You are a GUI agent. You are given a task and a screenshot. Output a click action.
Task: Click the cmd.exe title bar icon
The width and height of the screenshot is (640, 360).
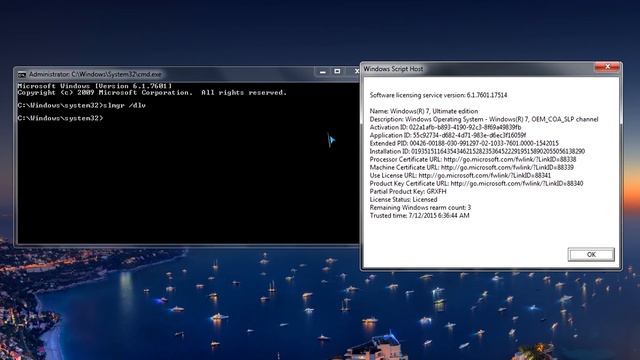point(22,74)
